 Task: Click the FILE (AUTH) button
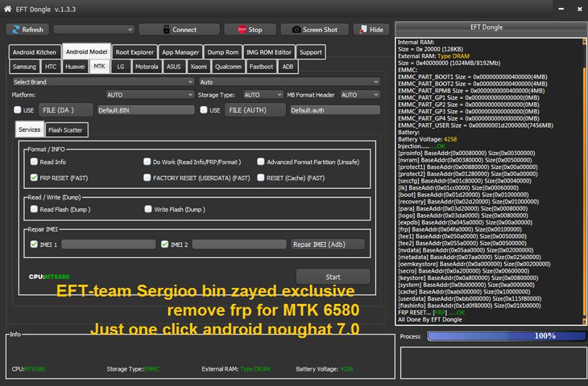click(255, 110)
